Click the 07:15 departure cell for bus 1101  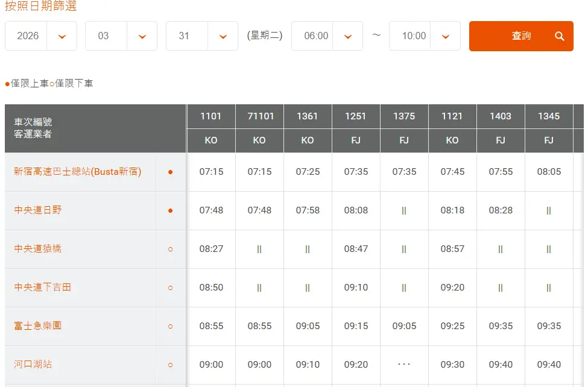[211, 172]
